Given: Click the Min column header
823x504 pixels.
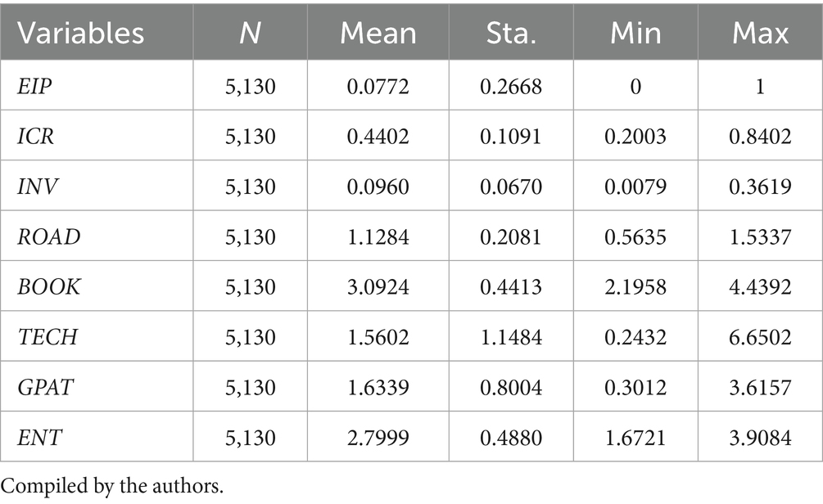Looking at the screenshot, I should tap(635, 33).
